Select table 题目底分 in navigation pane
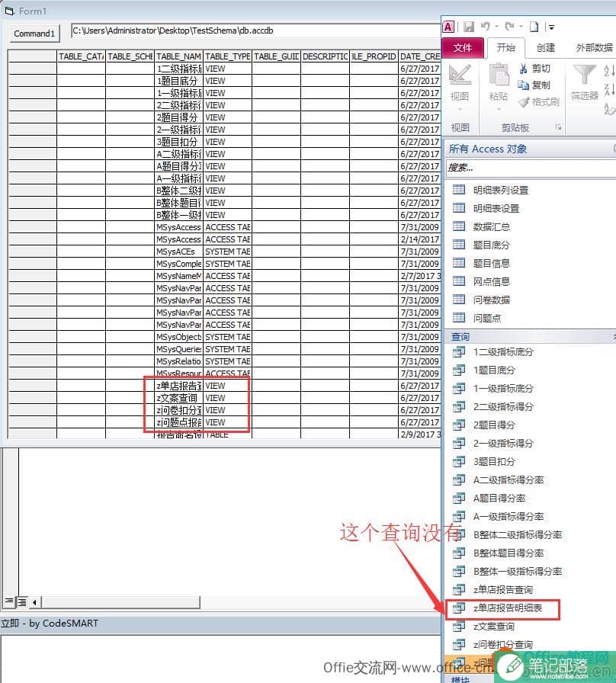 492,245
